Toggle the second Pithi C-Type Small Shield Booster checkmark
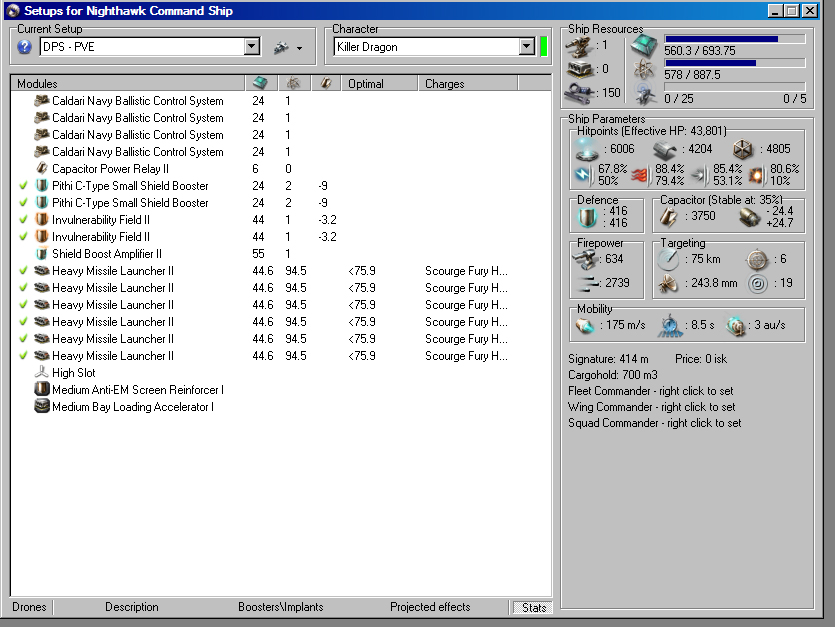 pos(23,203)
